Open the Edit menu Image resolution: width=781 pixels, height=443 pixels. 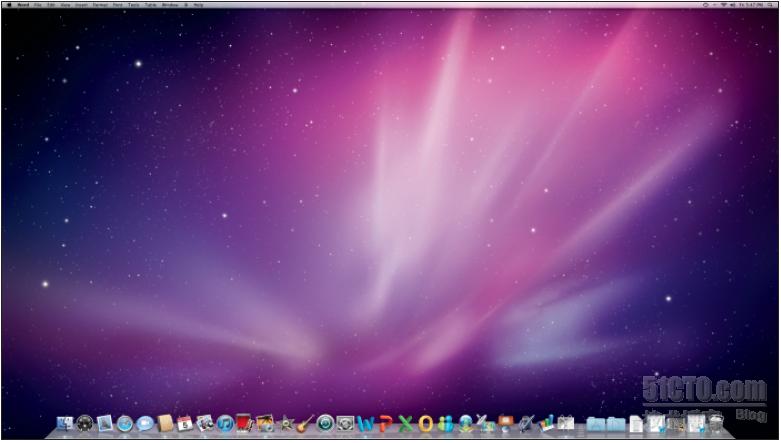click(51, 5)
